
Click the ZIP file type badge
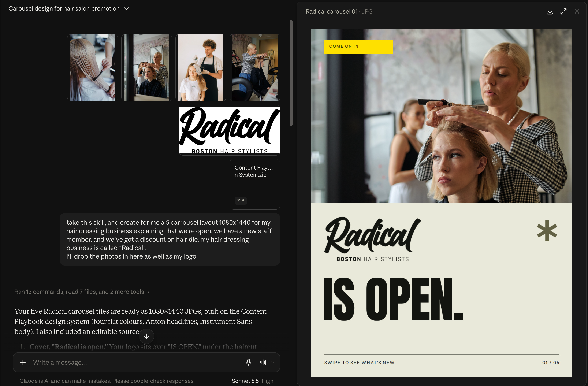coord(241,201)
